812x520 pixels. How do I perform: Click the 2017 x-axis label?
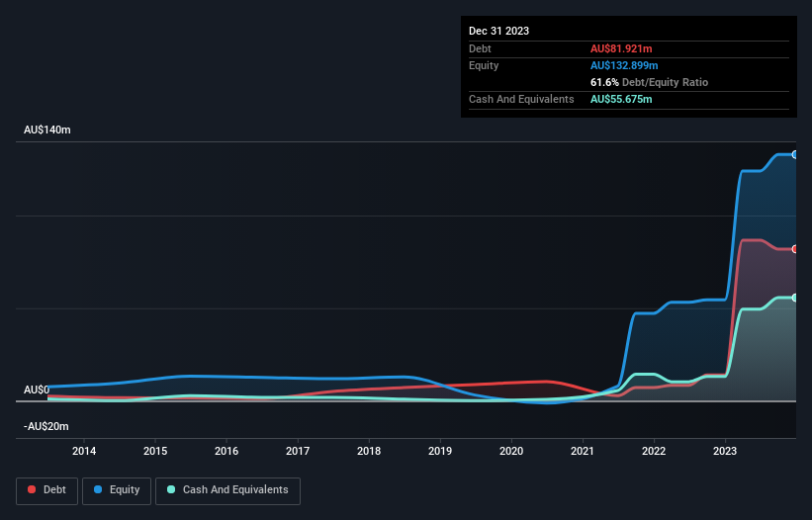click(298, 451)
